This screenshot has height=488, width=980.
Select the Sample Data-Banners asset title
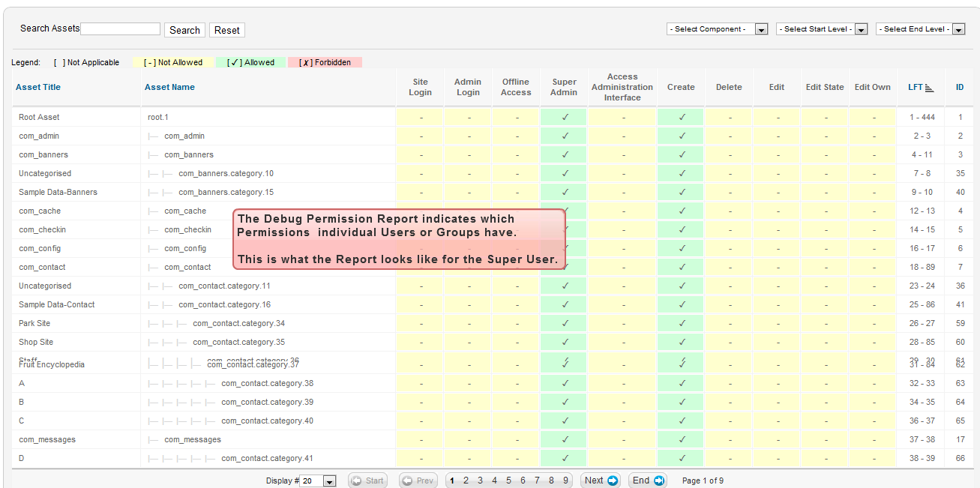(58, 192)
